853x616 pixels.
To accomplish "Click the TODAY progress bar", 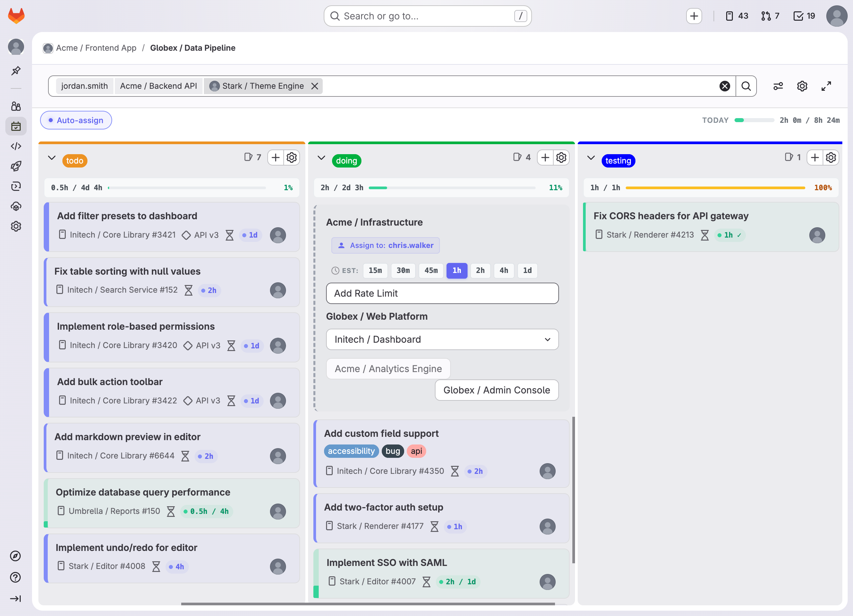I will coord(754,120).
